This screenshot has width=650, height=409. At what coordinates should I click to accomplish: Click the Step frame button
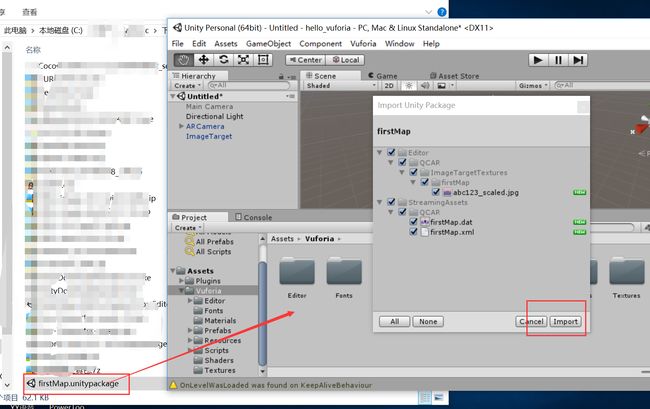[578, 60]
